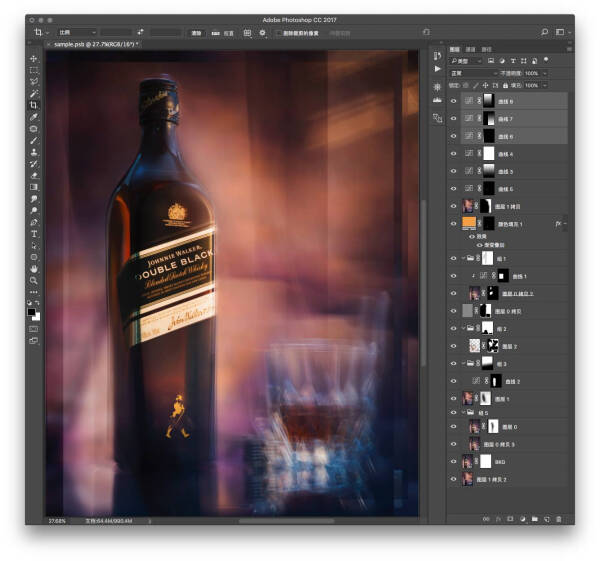This screenshot has width=600, height=561.
Task: Select the Path Selection tool
Action: pyautogui.click(x=34, y=245)
